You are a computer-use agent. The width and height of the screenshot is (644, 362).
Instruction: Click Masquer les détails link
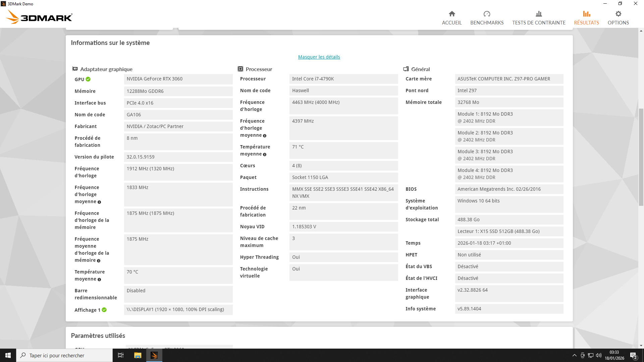coord(319,57)
